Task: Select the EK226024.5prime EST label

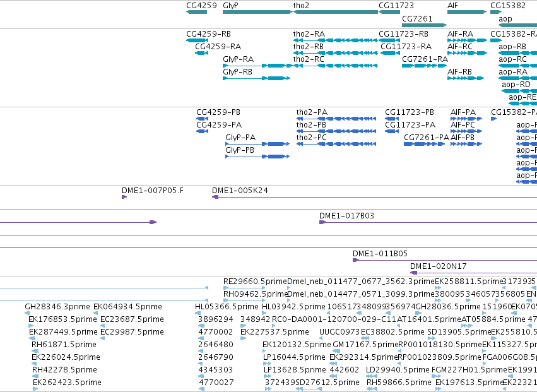Action: 66,357
